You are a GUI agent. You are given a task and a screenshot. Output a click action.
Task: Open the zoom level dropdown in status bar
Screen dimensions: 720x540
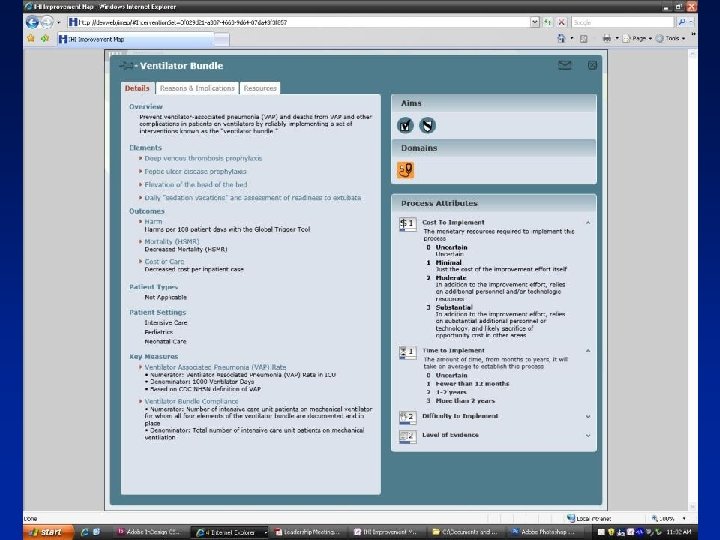pos(684,518)
